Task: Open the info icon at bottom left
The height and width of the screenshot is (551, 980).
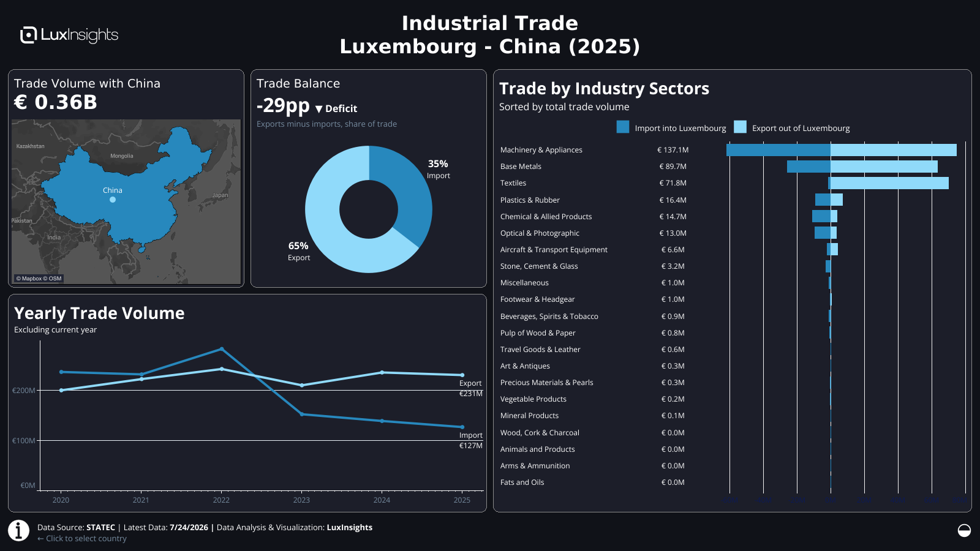Action: pyautogui.click(x=19, y=531)
